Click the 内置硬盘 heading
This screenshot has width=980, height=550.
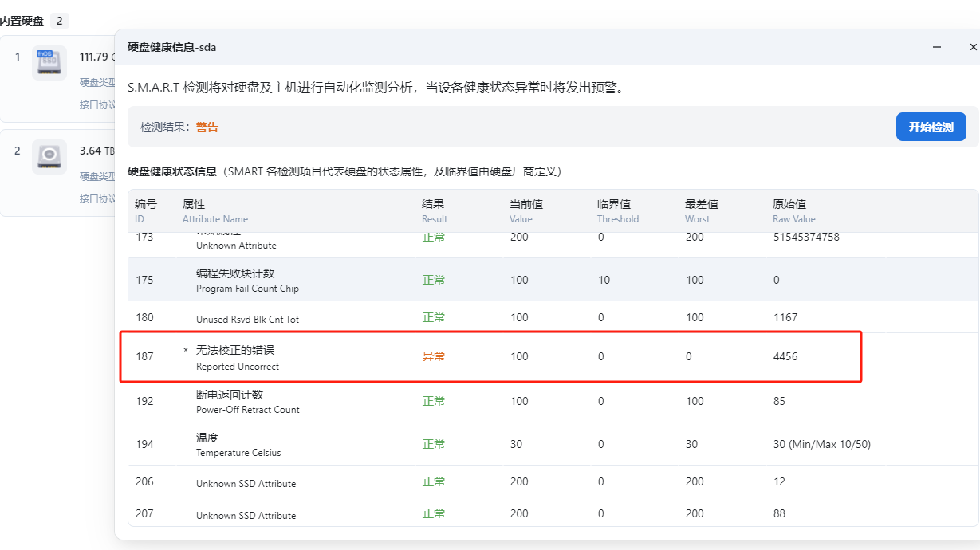click(22, 21)
